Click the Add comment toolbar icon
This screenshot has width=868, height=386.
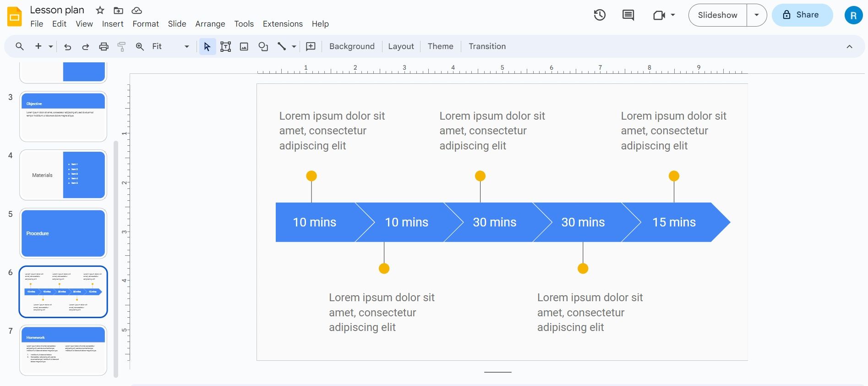pyautogui.click(x=311, y=46)
